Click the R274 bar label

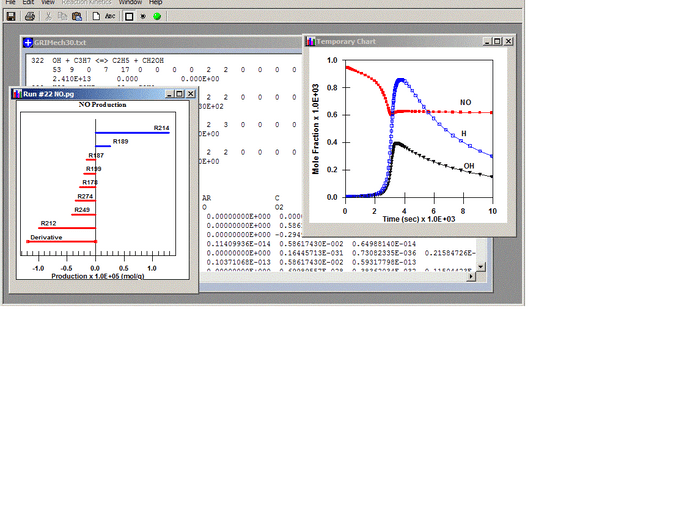tap(85, 196)
